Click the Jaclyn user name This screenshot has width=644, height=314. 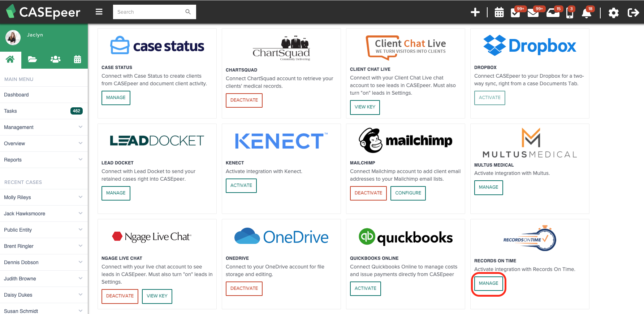[x=35, y=35]
